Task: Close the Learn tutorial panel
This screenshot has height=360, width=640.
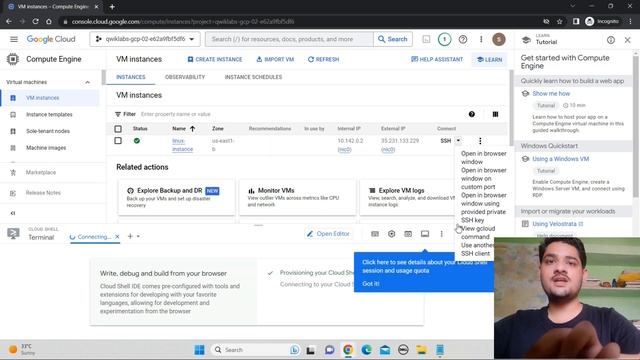Action: pos(627,40)
